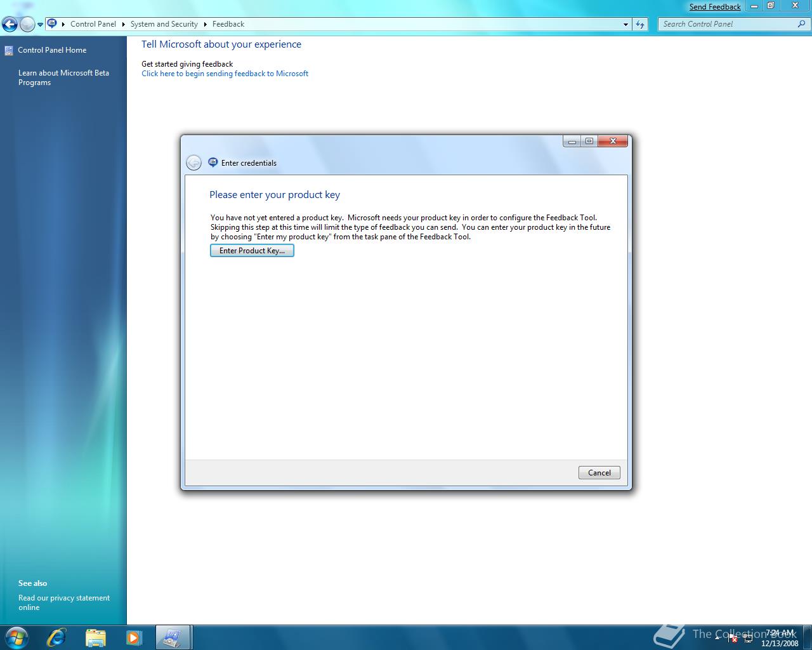Click the Feedback icon beside Enter credentials

[213, 162]
